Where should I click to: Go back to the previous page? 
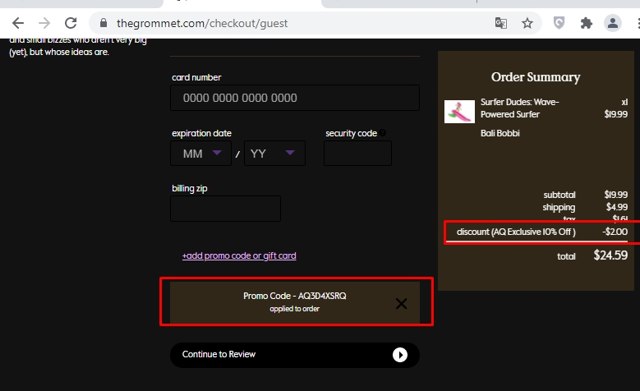point(18,23)
